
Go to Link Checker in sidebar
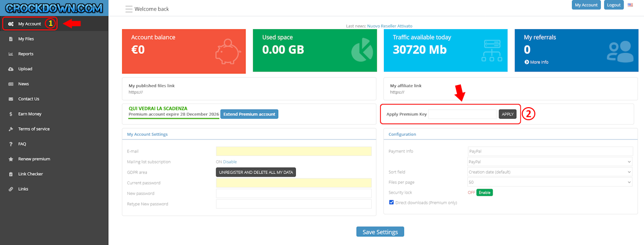tap(30, 174)
